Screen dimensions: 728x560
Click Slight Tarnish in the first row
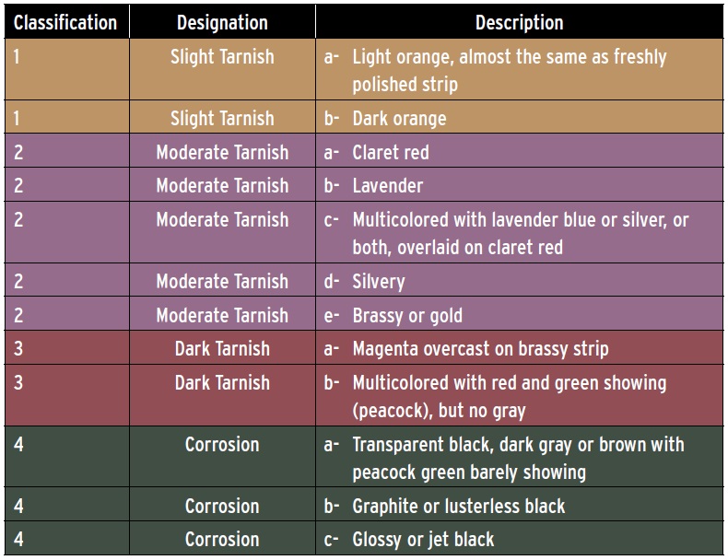[x=222, y=56]
